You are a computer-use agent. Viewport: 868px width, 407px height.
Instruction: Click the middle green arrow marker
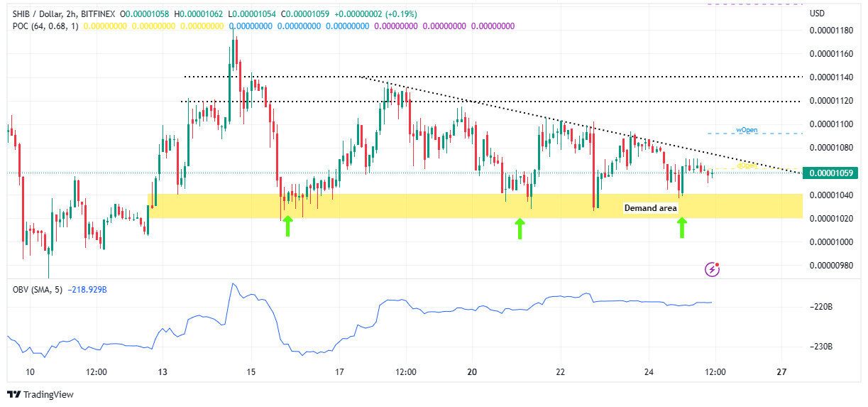click(520, 229)
